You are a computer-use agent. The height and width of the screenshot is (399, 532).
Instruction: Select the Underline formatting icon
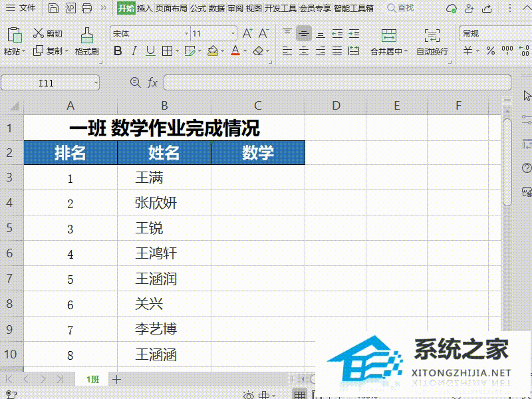pos(150,51)
